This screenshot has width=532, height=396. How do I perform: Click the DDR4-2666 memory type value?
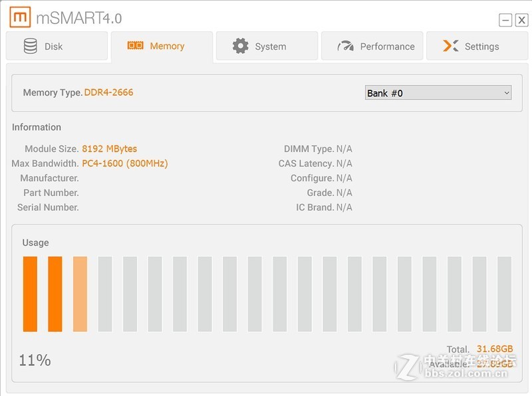point(108,92)
